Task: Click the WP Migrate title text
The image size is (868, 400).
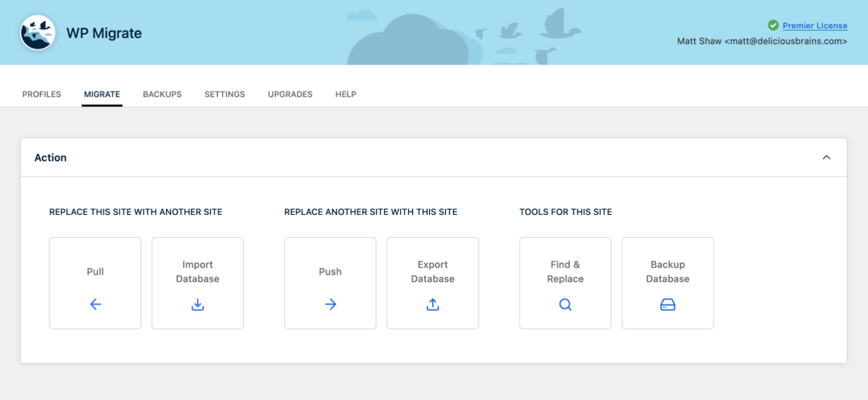Action: coord(104,33)
